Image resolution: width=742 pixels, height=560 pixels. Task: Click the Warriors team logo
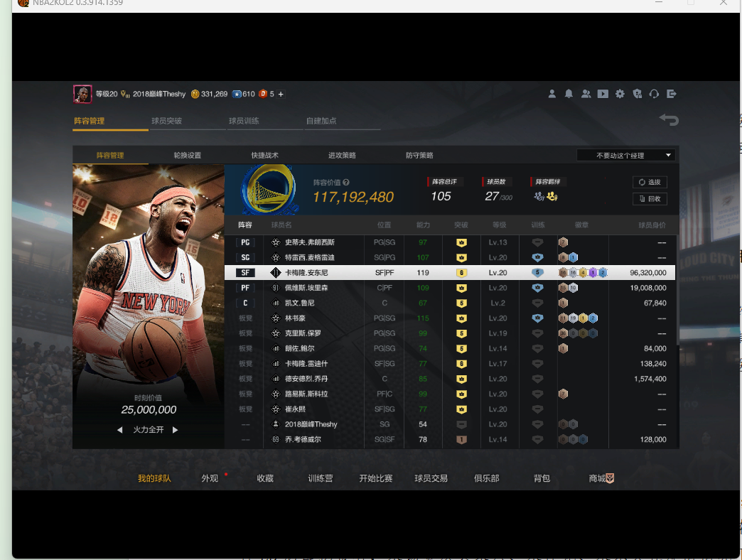269,190
